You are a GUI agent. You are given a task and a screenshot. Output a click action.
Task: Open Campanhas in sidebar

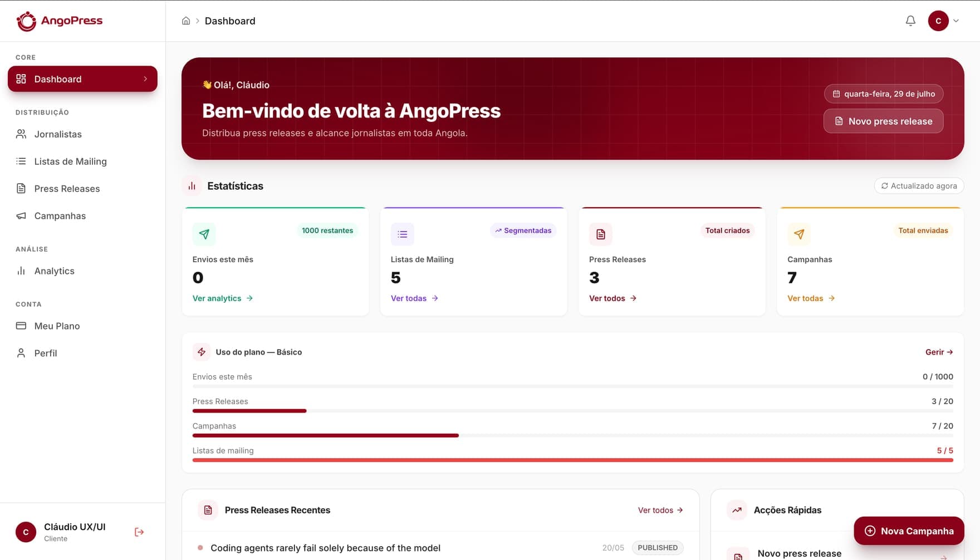(82, 215)
